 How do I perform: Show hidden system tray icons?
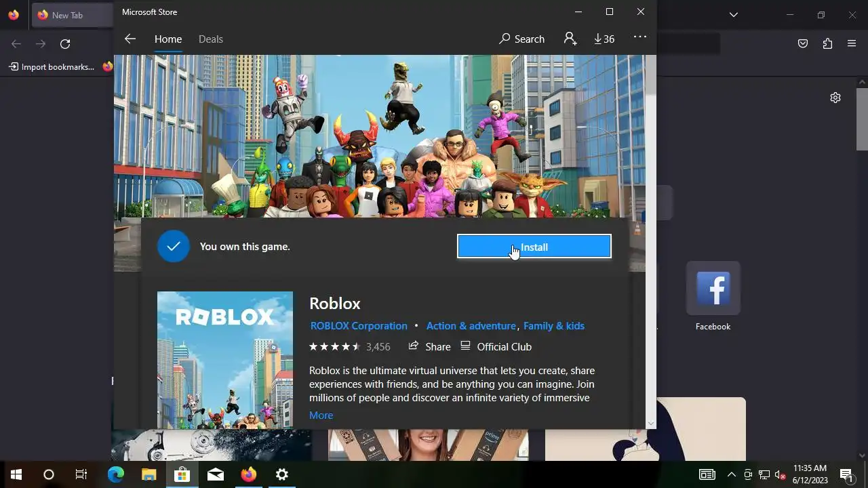(731, 474)
